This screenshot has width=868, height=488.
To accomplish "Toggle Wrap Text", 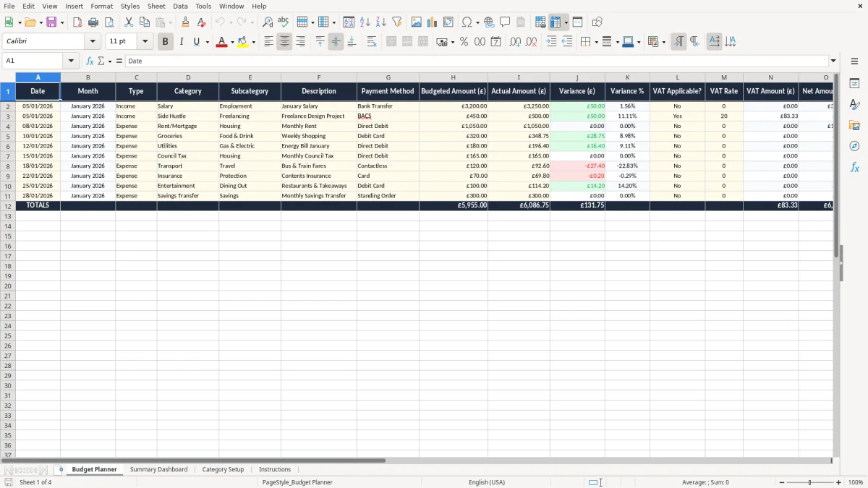I will [x=372, y=42].
